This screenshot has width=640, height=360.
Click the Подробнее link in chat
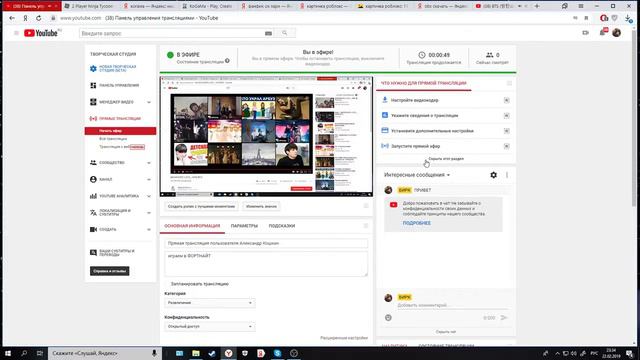pyautogui.click(x=417, y=223)
